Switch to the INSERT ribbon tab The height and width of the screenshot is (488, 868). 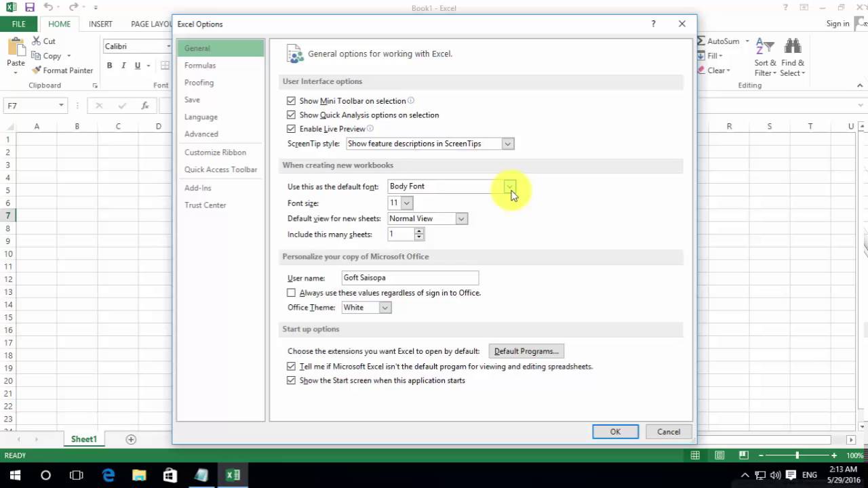100,24
